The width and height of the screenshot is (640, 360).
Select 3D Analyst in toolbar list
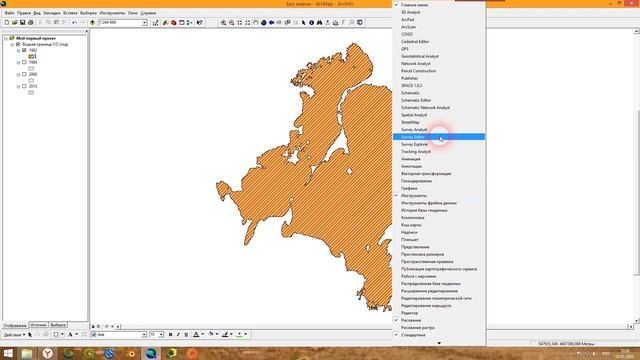click(x=439, y=12)
